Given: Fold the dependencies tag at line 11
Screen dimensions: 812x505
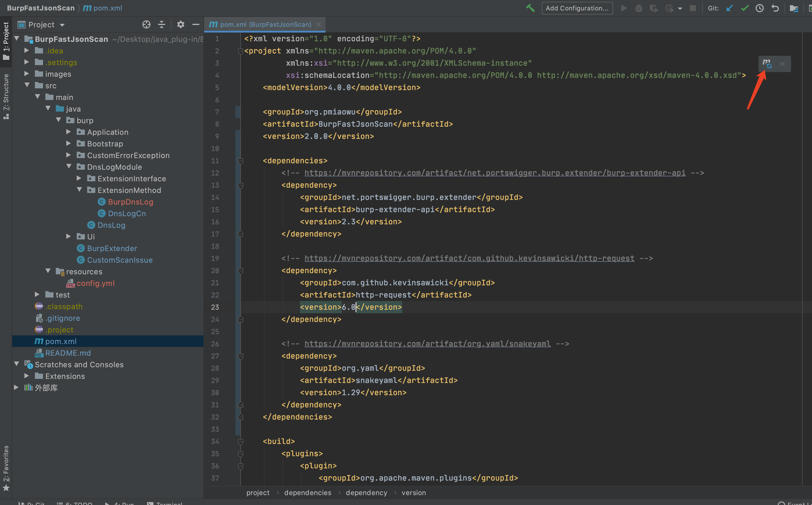Looking at the screenshot, I should pos(241,161).
